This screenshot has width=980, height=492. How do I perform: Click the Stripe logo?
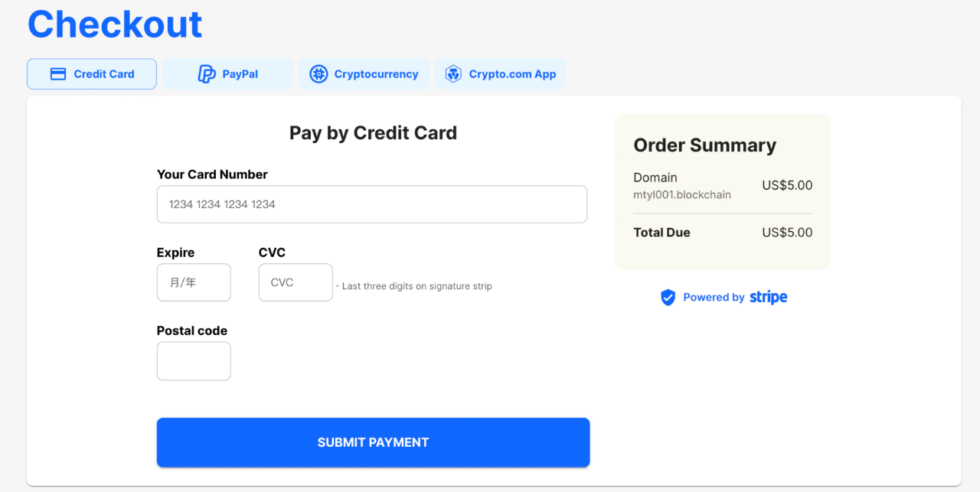click(x=768, y=298)
